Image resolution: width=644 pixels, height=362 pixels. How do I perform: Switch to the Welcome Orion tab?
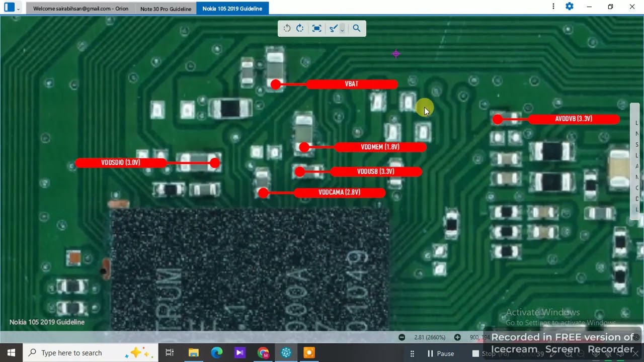[x=80, y=9]
